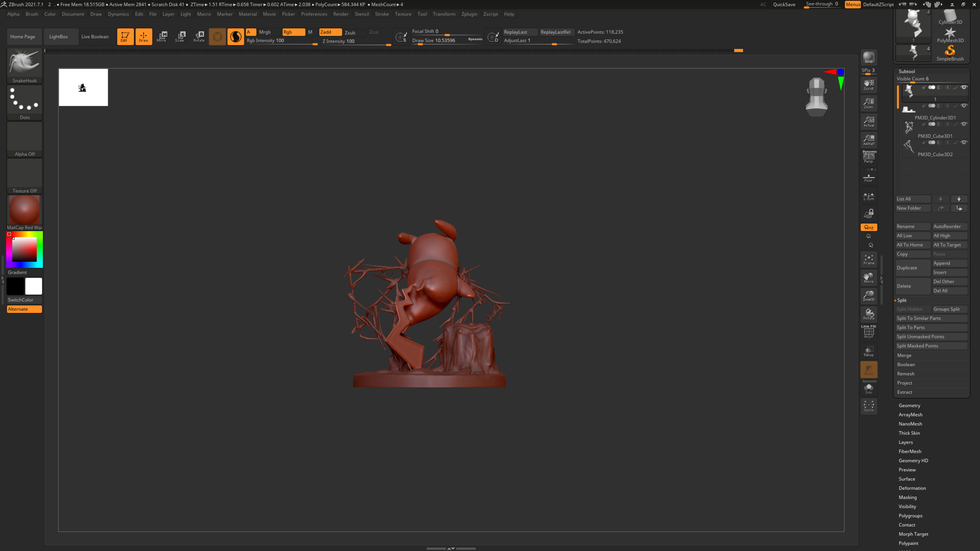Screen dimensions: 980x551
Task: Open the SnakeHook brush thumbnail
Action: click(x=24, y=65)
